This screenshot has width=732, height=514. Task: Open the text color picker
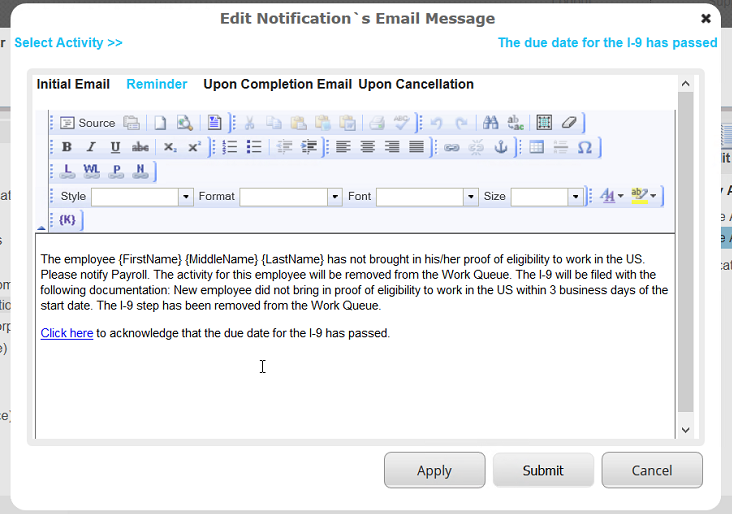[612, 196]
